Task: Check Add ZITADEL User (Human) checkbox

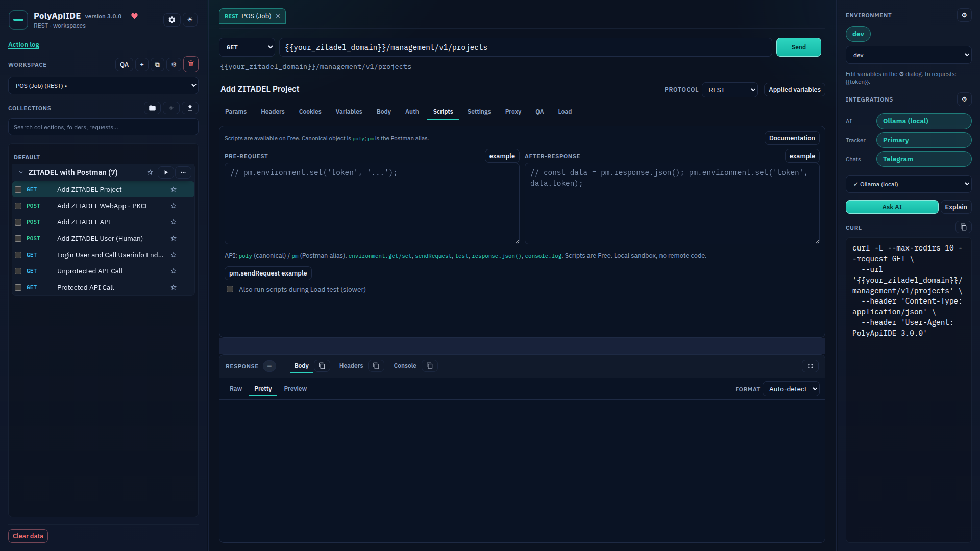Action: pos(18,239)
